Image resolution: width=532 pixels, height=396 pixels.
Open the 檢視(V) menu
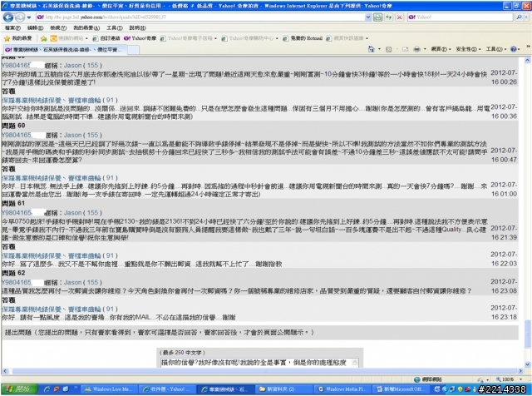tap(58, 27)
